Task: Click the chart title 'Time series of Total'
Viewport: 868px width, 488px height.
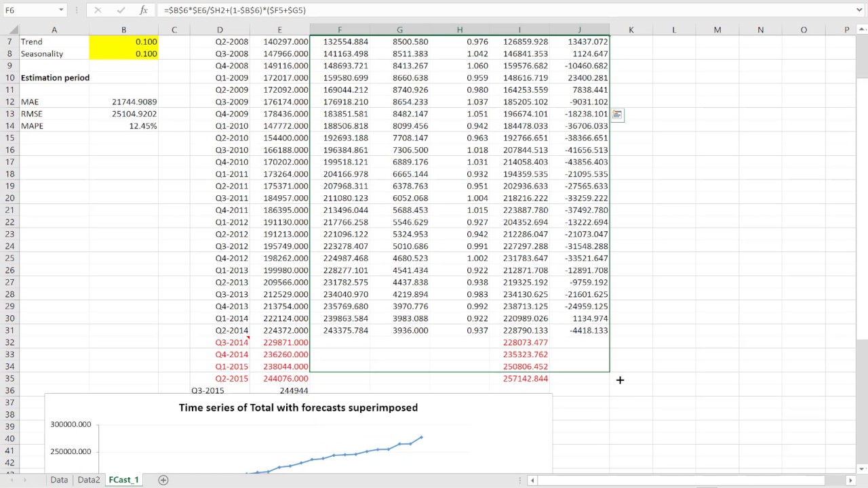Action: (x=298, y=407)
